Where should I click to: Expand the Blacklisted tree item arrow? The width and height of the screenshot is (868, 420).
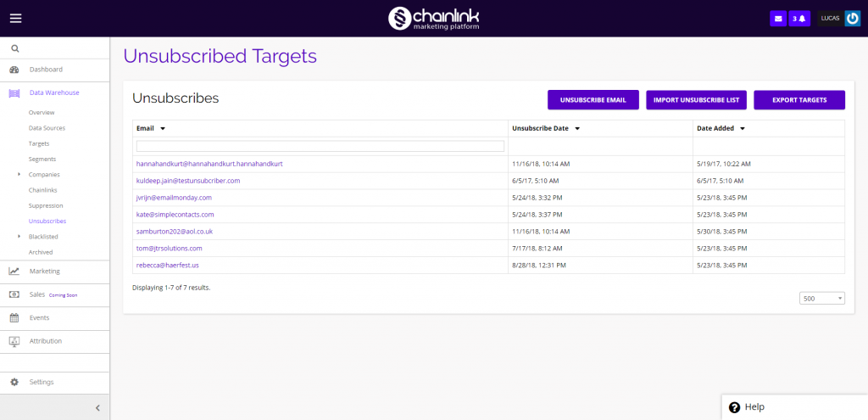19,236
